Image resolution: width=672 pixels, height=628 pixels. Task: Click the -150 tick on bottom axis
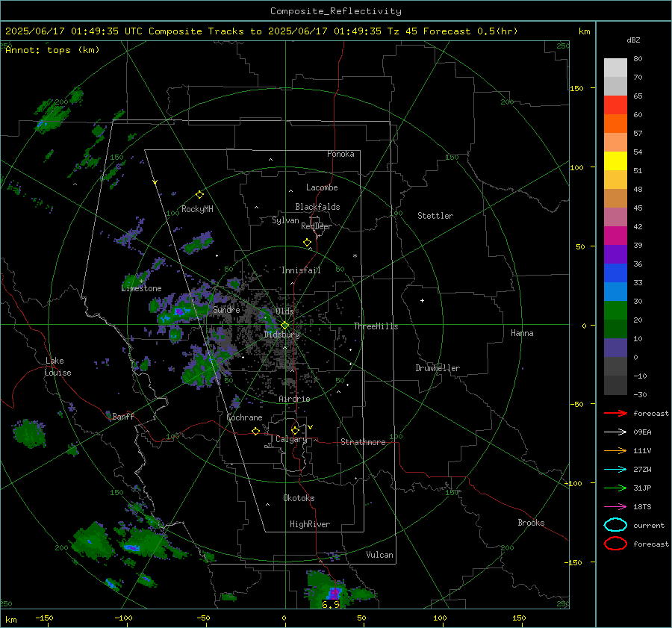(x=44, y=618)
